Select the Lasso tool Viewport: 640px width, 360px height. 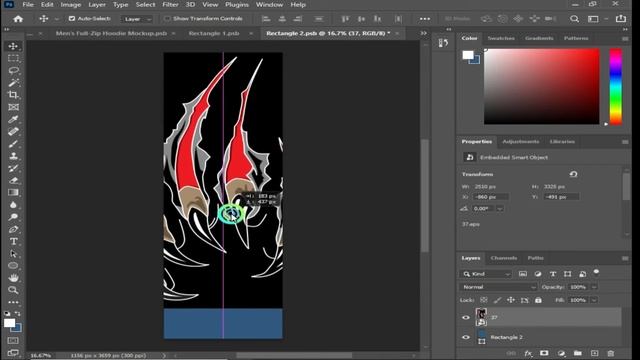pos(13,70)
